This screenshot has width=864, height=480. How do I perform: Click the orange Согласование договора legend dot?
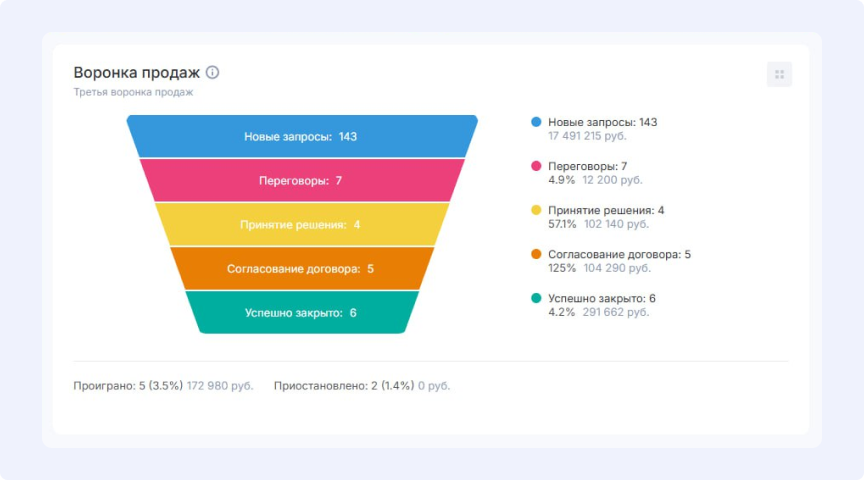[x=537, y=254]
